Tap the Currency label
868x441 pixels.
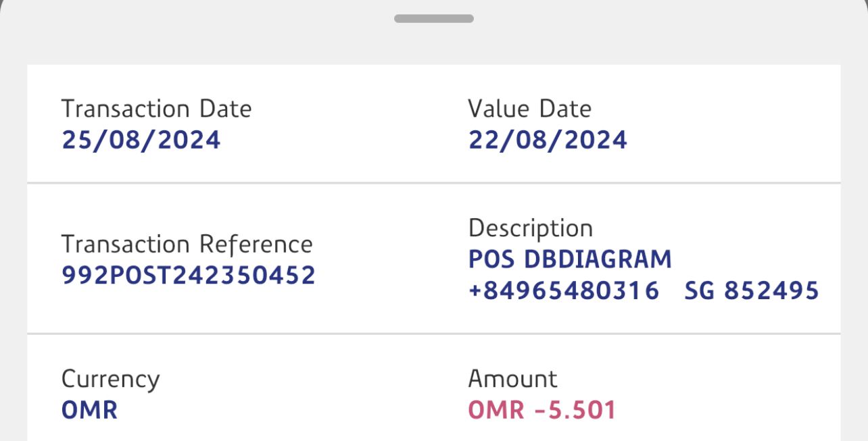110,379
